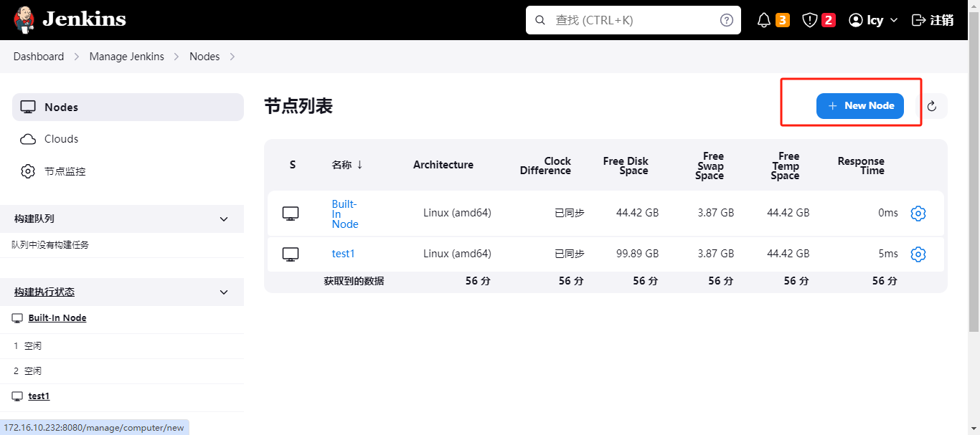Viewport: 980px width, 435px height.
Task: Collapse the 构建执行状态 panel
Action: pos(224,292)
